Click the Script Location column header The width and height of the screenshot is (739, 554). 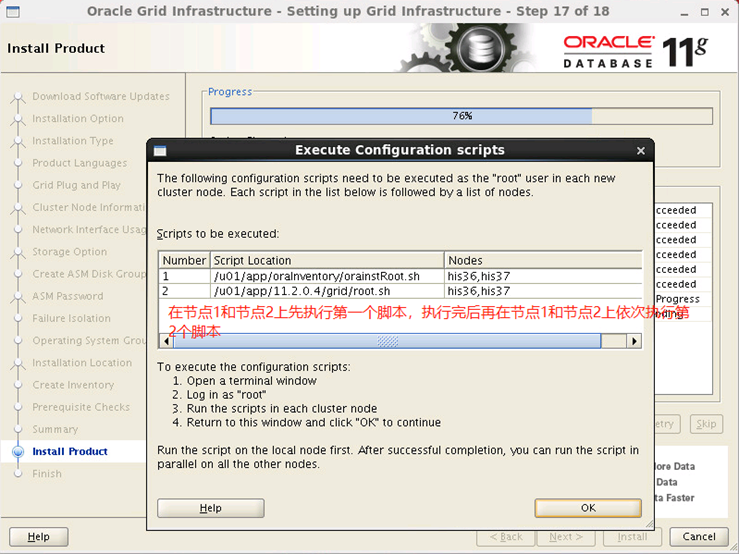click(327, 261)
